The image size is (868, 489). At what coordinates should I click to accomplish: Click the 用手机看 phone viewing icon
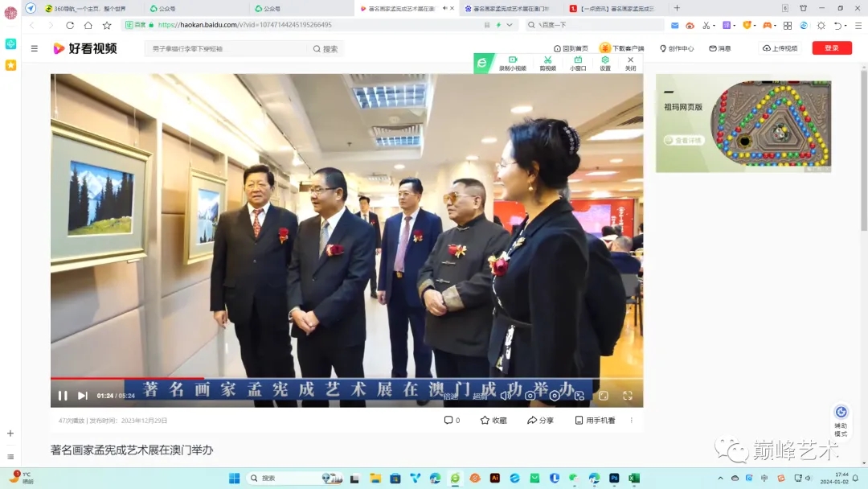[579, 420]
